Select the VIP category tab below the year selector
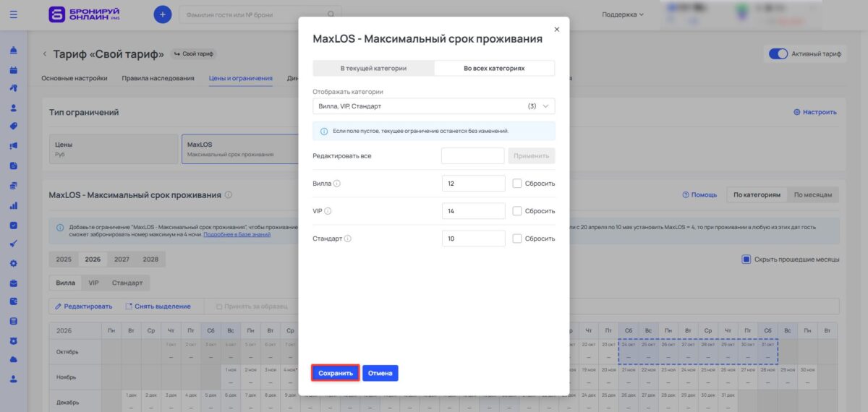This screenshot has height=412, width=868. coord(93,283)
